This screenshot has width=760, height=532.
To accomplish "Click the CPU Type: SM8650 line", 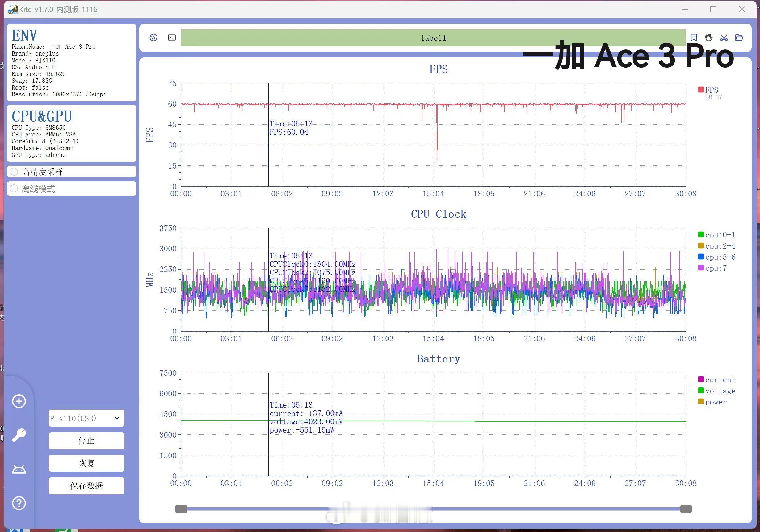I will pyautogui.click(x=38, y=128).
